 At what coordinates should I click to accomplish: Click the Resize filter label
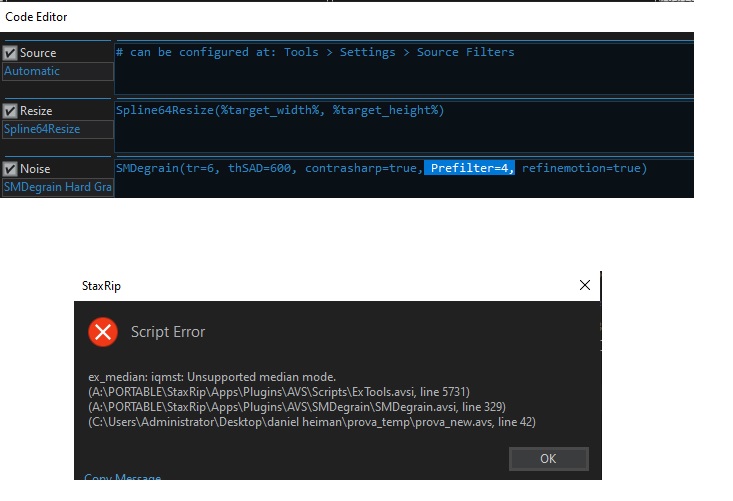pos(36,111)
